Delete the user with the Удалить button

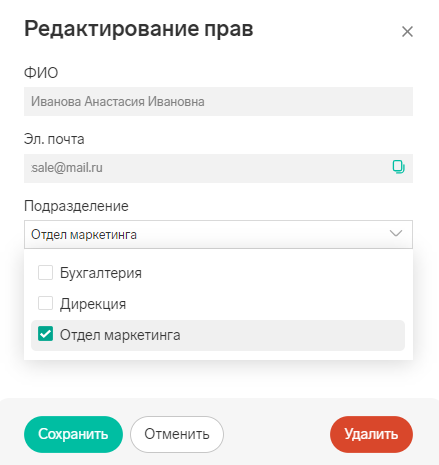pos(371,434)
